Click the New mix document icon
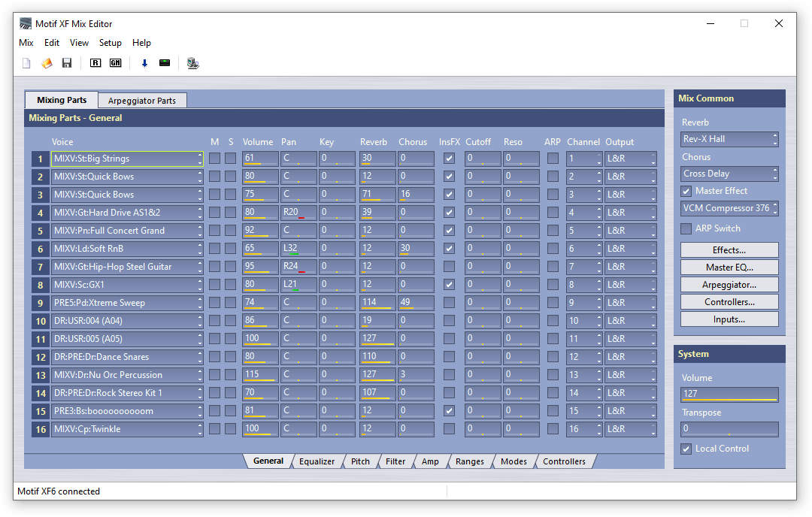 click(x=26, y=63)
